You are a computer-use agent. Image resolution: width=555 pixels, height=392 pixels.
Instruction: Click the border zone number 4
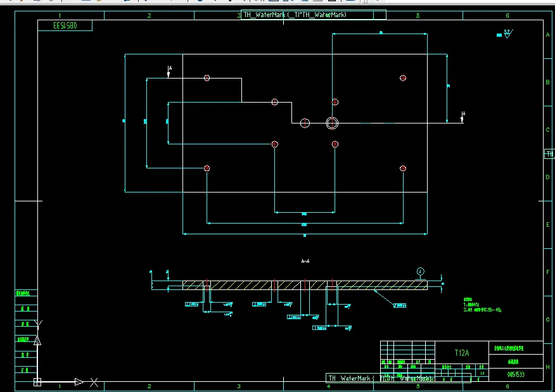pos(328,386)
